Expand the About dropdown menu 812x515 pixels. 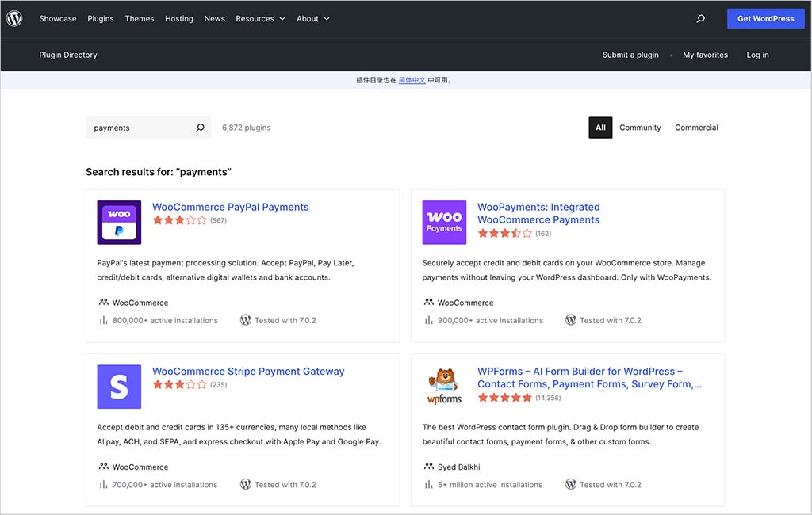pyautogui.click(x=313, y=19)
